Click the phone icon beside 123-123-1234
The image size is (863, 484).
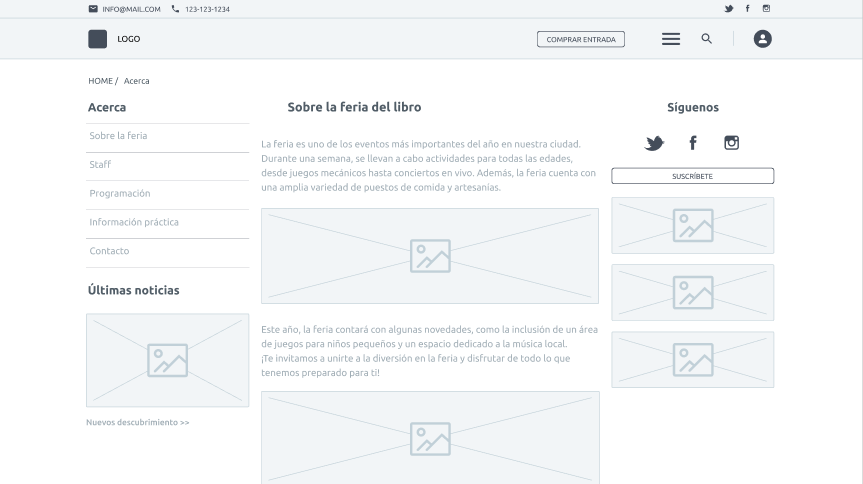(175, 9)
